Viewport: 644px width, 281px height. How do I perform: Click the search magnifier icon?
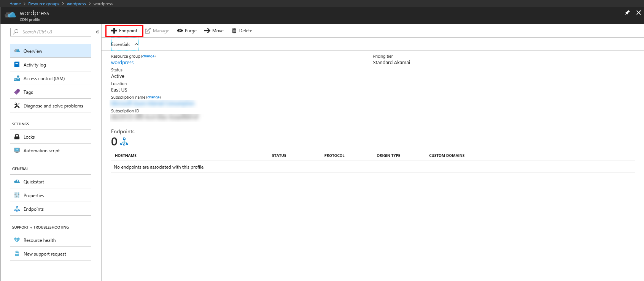point(16,32)
